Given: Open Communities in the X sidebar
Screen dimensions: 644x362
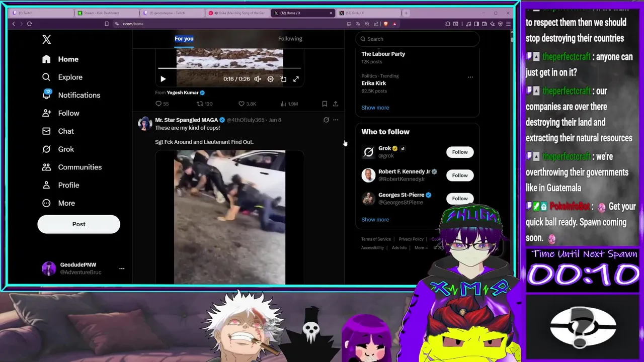Looking at the screenshot, I should point(72,167).
